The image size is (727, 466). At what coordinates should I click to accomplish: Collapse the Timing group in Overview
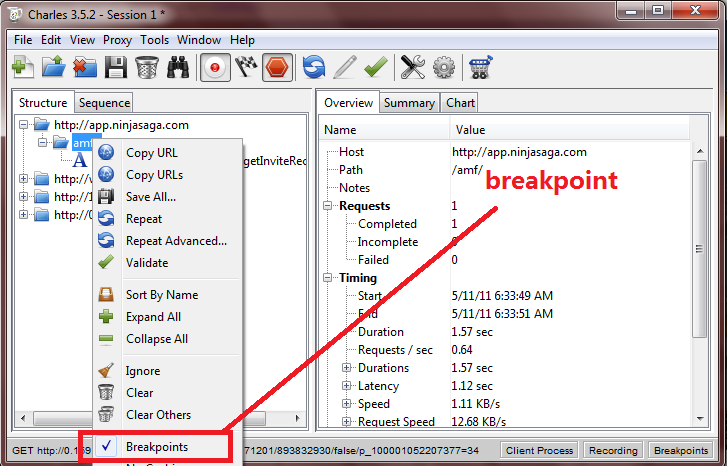click(x=328, y=278)
